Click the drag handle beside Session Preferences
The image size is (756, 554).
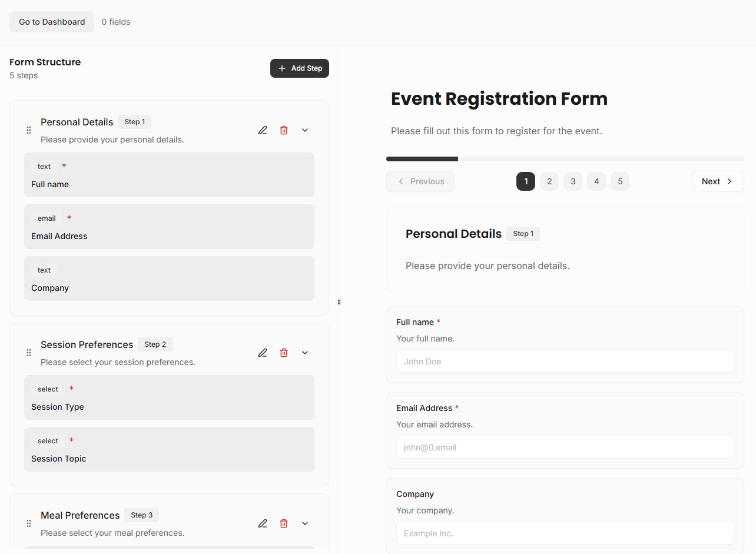(28, 353)
